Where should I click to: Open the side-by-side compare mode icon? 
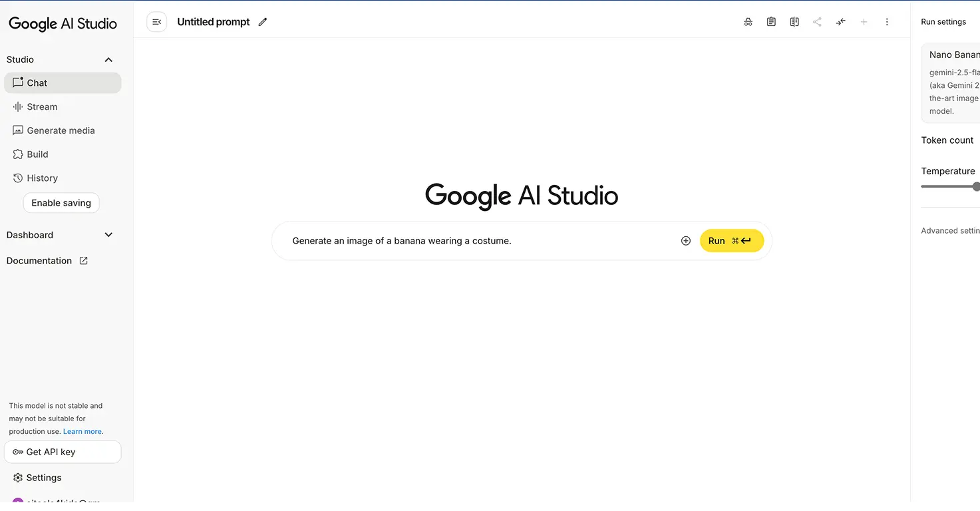tap(794, 22)
